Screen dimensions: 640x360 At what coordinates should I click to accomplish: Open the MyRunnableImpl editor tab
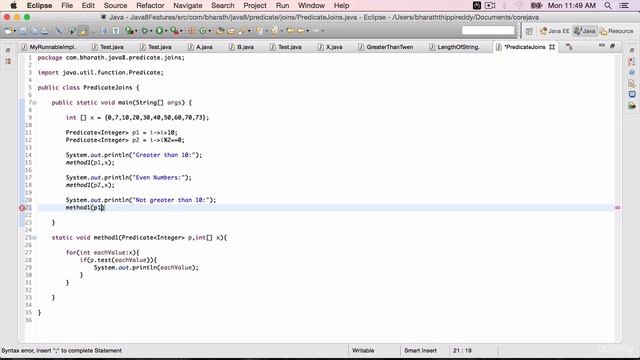pos(49,47)
